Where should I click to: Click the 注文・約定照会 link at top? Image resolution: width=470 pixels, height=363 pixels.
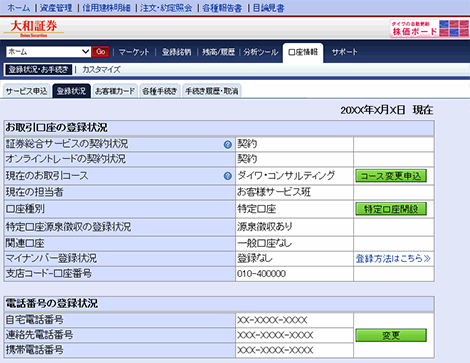tap(166, 8)
